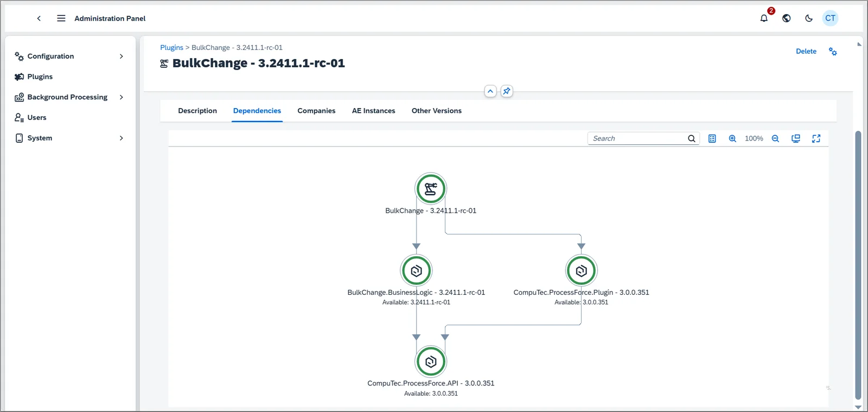Click the zoom in icon

coord(732,138)
